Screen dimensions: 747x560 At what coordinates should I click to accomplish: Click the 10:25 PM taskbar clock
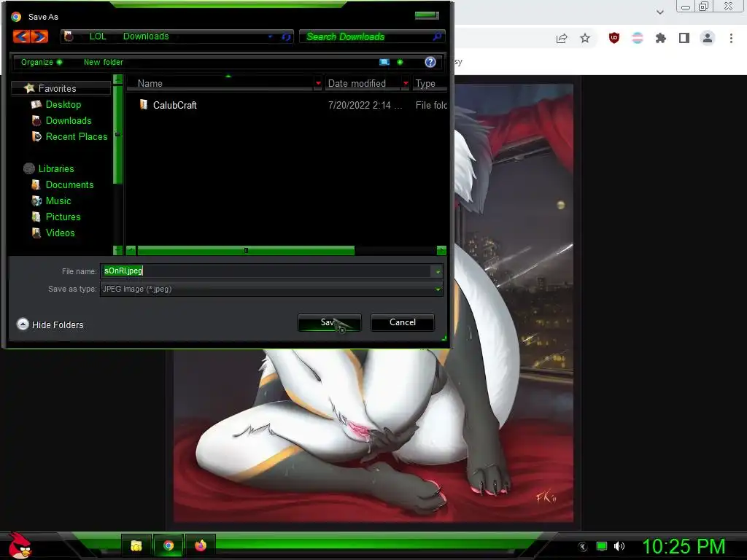click(x=684, y=546)
